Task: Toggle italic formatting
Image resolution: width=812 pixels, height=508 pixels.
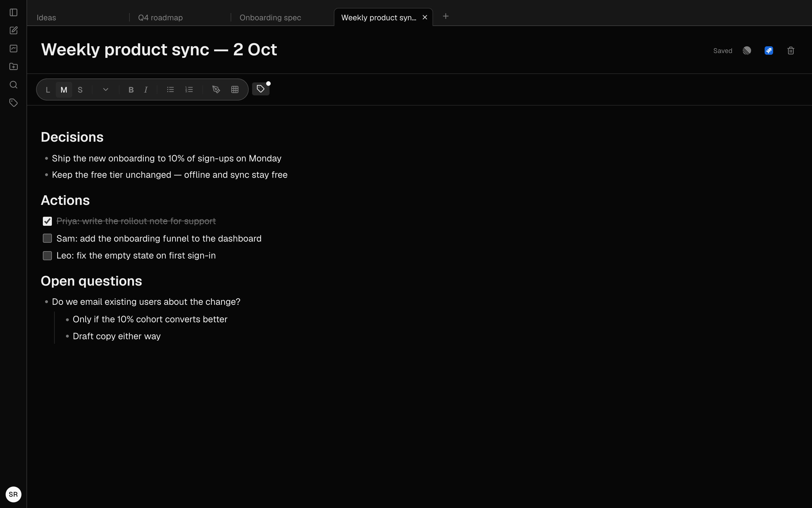Action: [x=145, y=90]
